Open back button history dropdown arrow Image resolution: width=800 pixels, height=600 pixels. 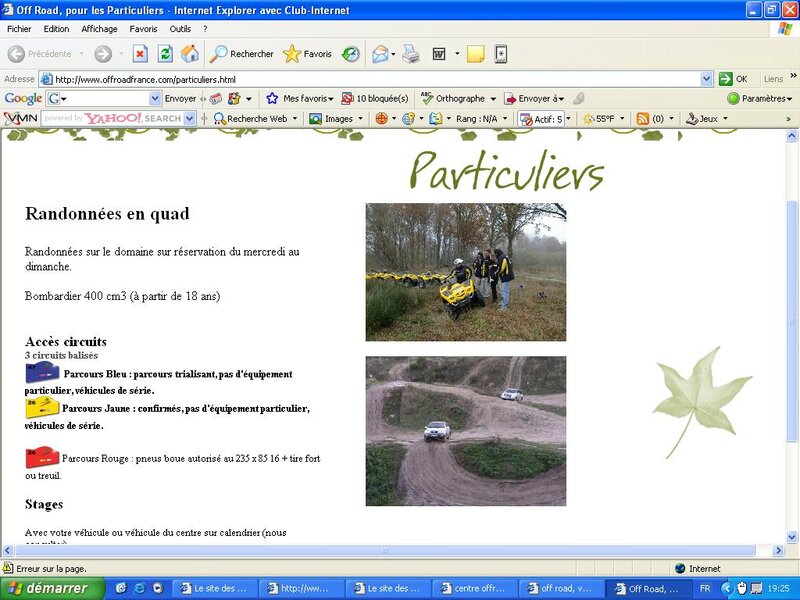(x=82, y=54)
